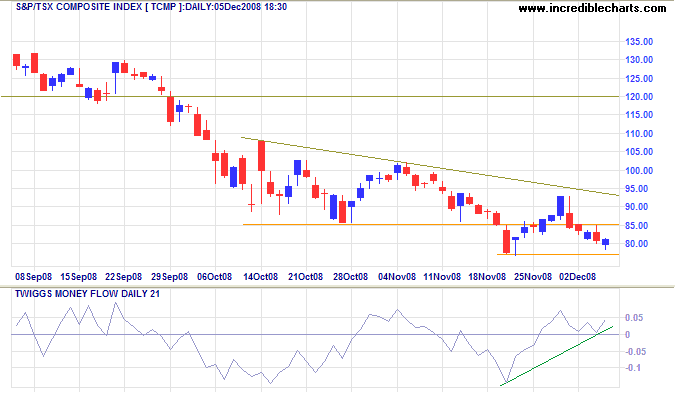
Task: Select the 04Nov08 date label
Action: (397, 277)
